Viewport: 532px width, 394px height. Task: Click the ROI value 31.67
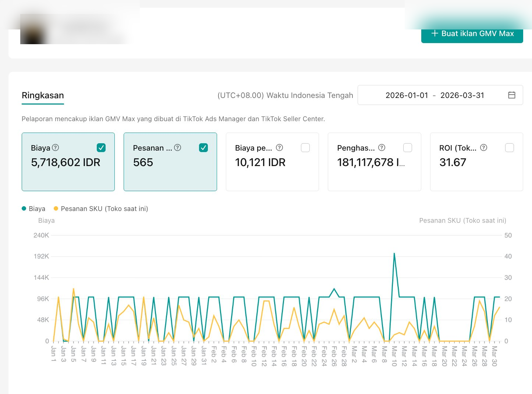click(453, 162)
